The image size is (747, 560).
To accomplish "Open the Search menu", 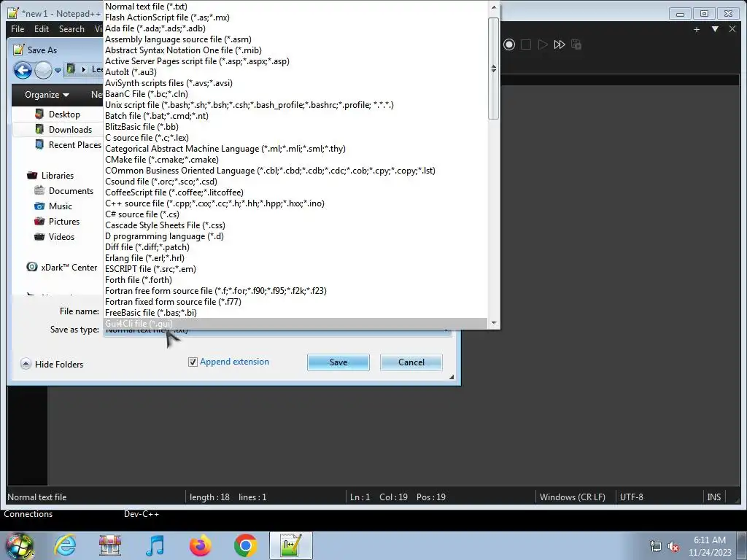I will point(71,29).
